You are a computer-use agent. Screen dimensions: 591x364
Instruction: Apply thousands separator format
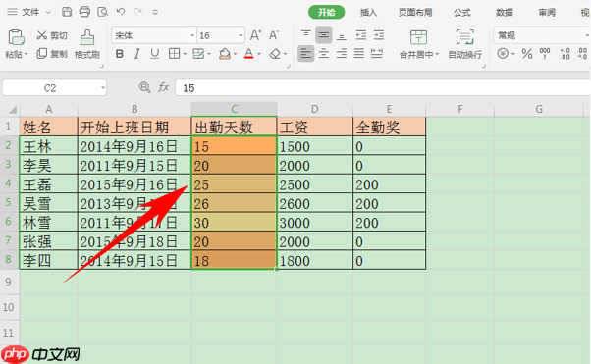[545, 54]
